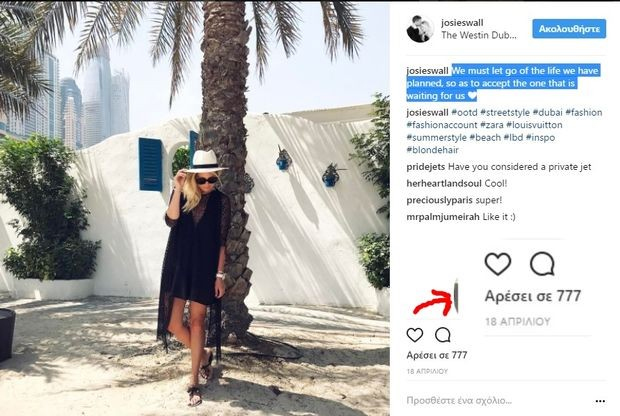620x416 pixels.
Task: Open herheartlandsoul commenter profile
Action: pyautogui.click(x=444, y=183)
